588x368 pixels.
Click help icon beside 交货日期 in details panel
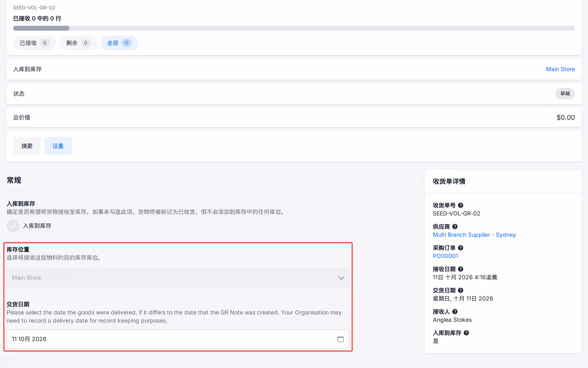pos(460,290)
